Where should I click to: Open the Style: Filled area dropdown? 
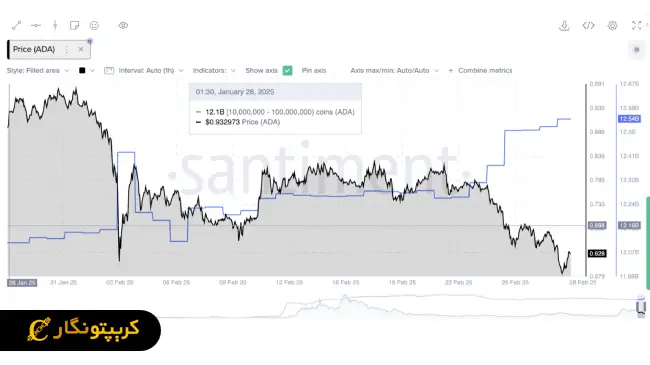[38, 71]
